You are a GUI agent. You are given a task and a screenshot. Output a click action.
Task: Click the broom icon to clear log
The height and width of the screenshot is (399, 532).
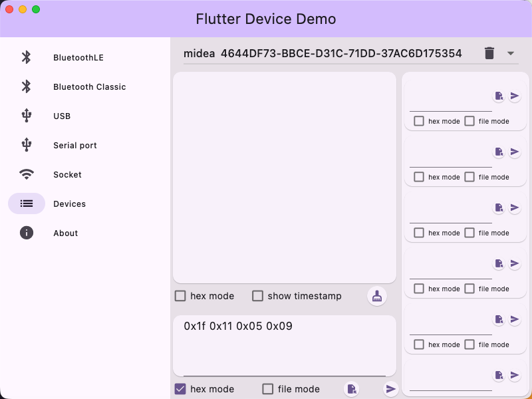(377, 296)
